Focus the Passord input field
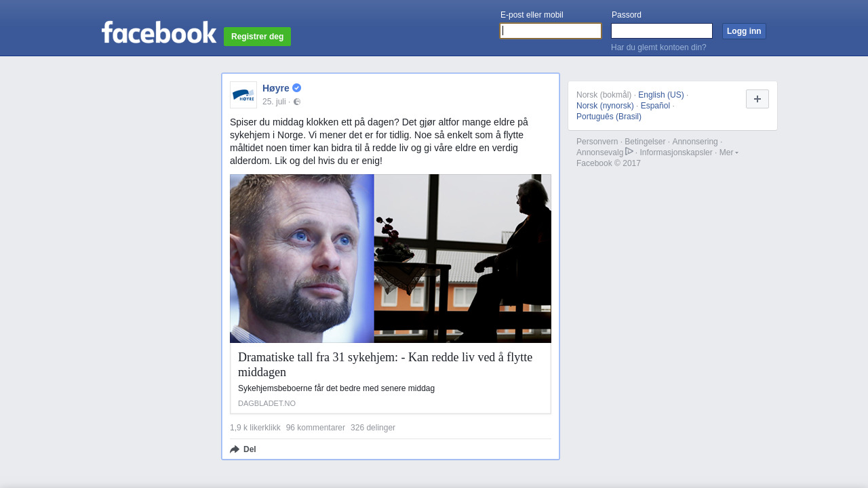 coord(662,31)
